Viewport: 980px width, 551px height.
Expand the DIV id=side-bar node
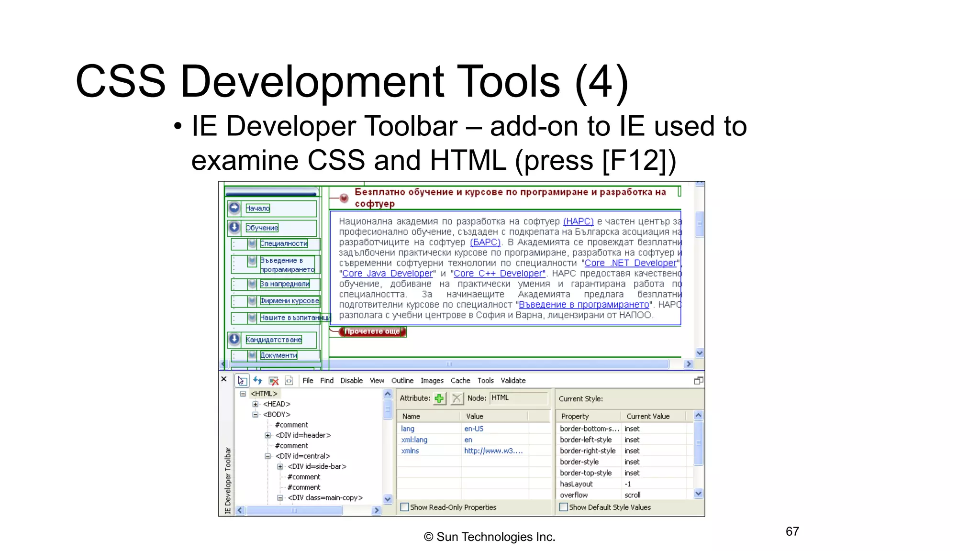(x=280, y=466)
